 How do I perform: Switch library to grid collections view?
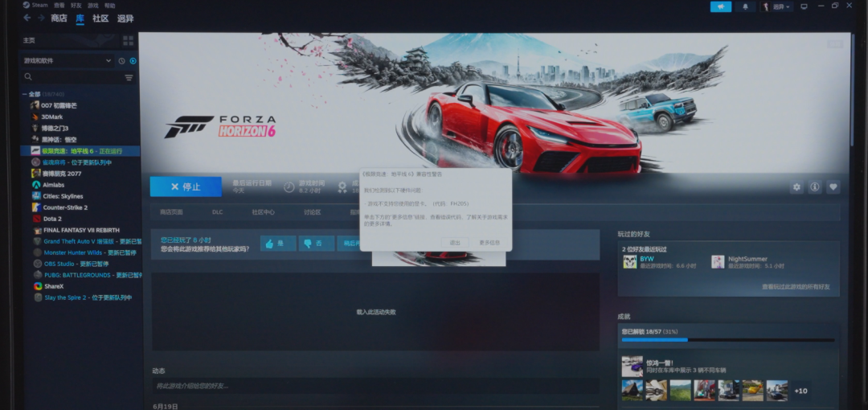[x=129, y=40]
